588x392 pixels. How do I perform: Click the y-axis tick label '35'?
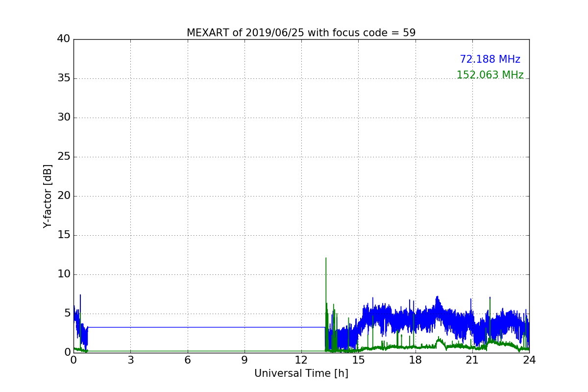pos(64,78)
